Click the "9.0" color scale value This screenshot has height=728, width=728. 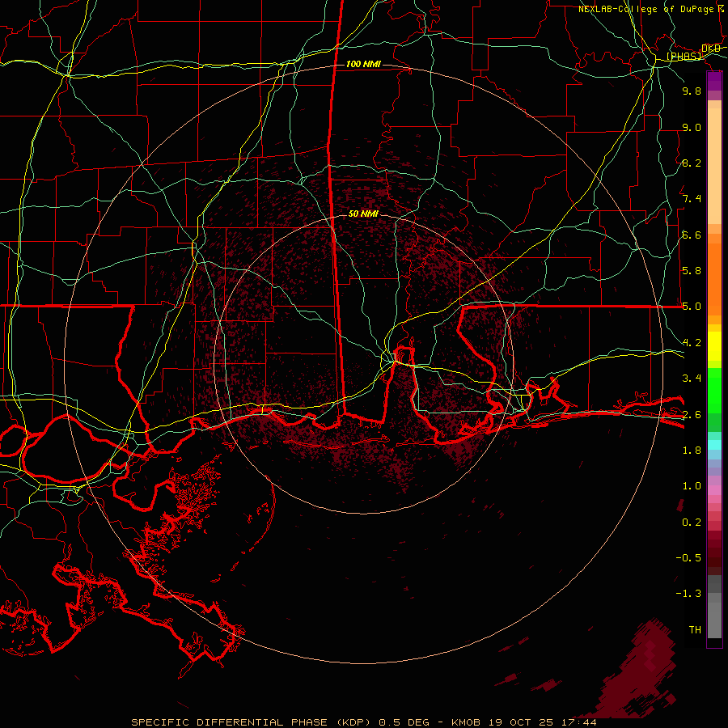(x=692, y=127)
